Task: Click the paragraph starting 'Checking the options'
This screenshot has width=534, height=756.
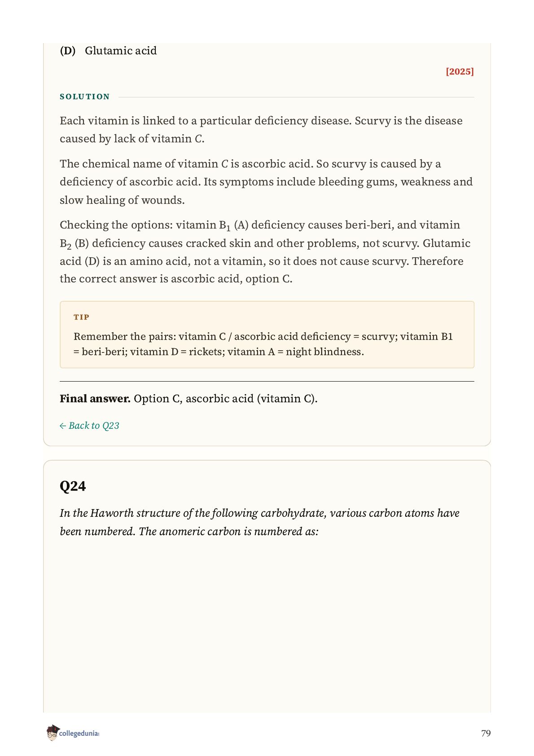Action: [266, 252]
